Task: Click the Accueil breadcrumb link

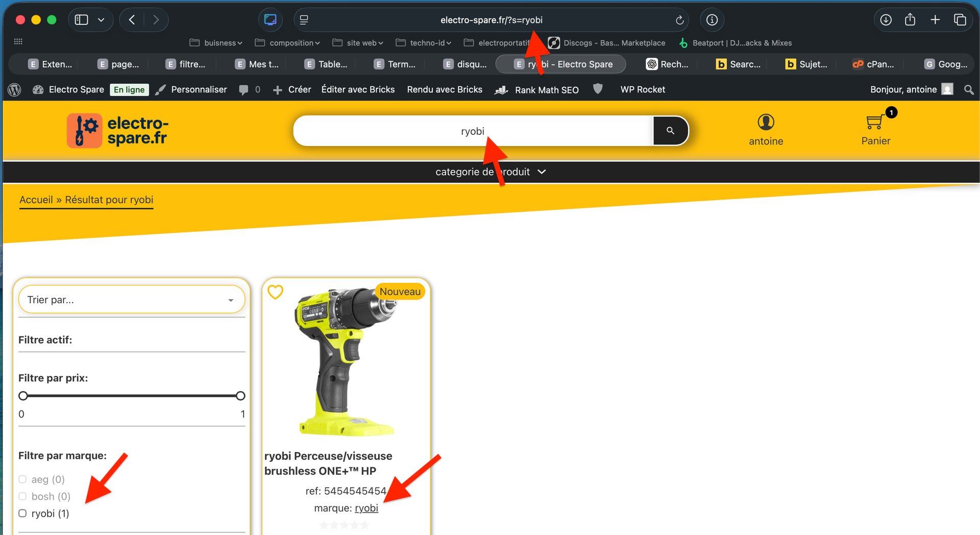Action: click(36, 200)
